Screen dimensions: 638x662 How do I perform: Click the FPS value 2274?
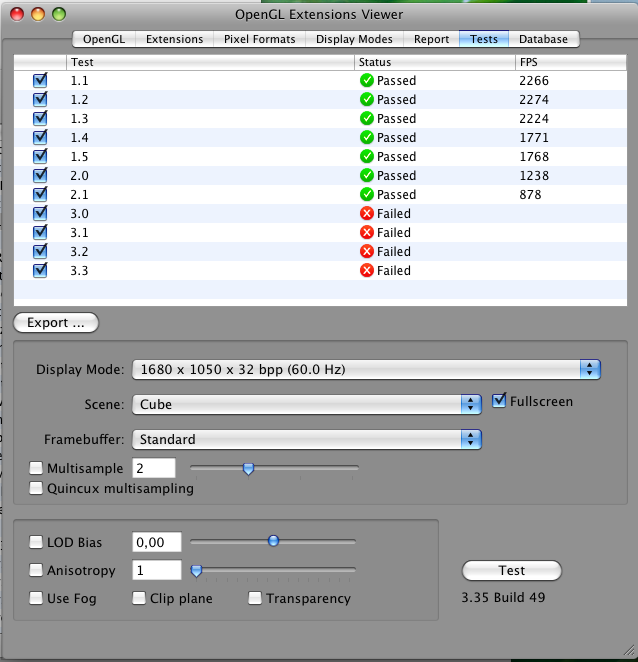pyautogui.click(x=534, y=99)
